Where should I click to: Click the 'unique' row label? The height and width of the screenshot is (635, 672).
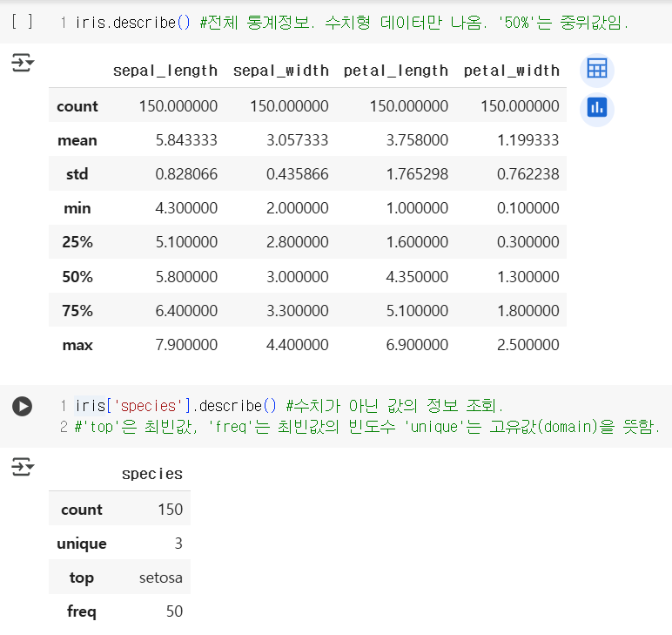(x=82, y=544)
